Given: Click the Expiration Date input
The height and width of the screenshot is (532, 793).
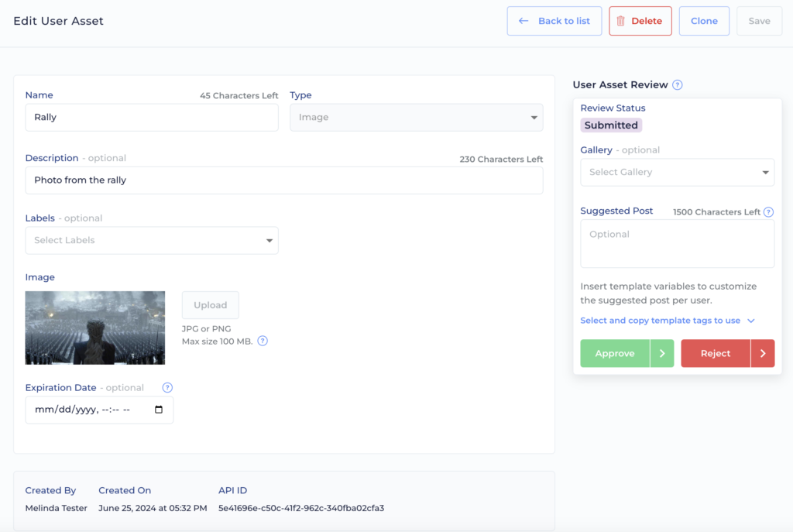Looking at the screenshot, I should (99, 410).
